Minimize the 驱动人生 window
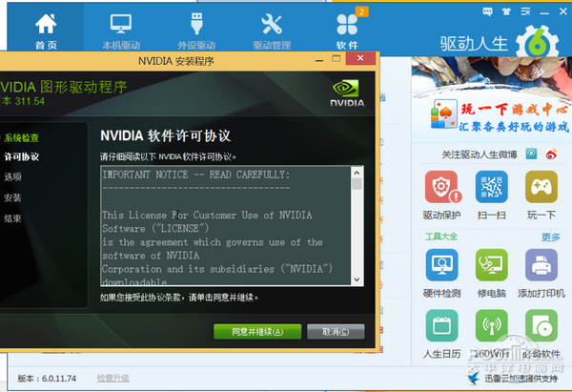 [544, 12]
